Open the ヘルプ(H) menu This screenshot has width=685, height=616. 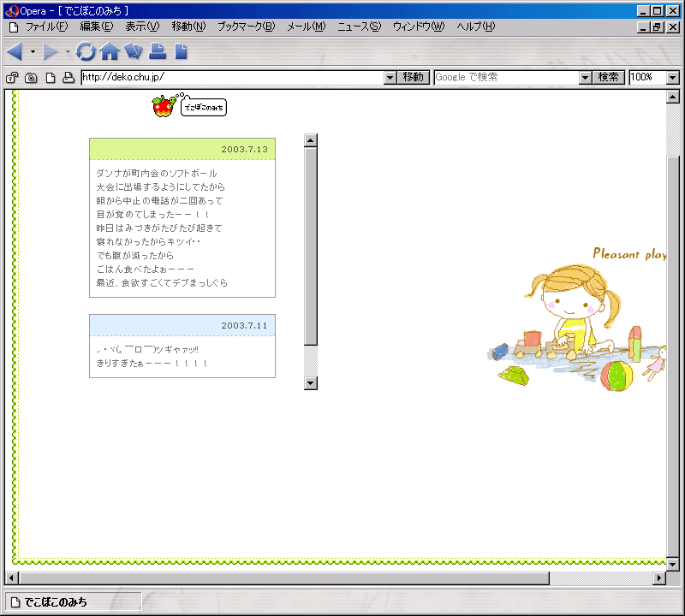tap(476, 27)
